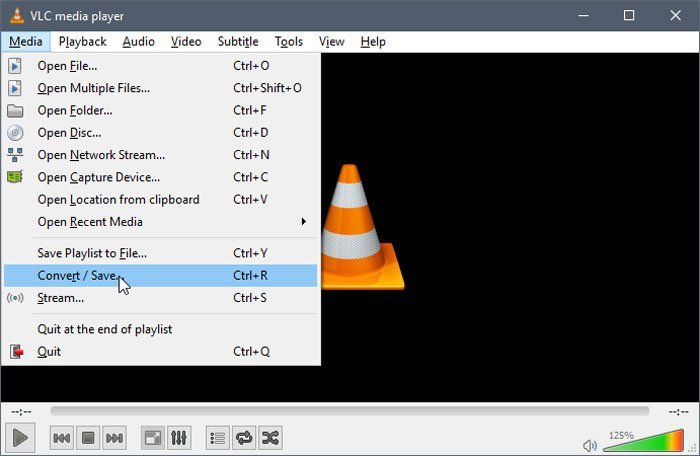Image resolution: width=700 pixels, height=456 pixels.
Task: Maximize the VLC window
Action: 629,15
